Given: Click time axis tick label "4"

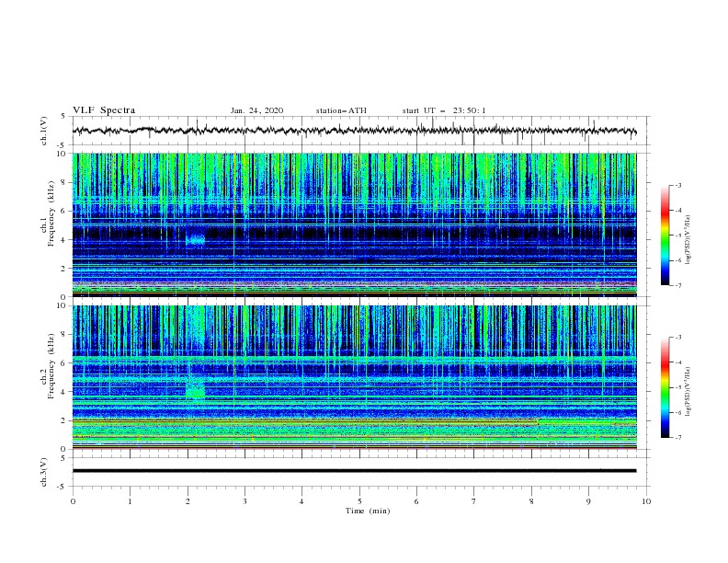Looking at the screenshot, I should pyautogui.click(x=302, y=501).
